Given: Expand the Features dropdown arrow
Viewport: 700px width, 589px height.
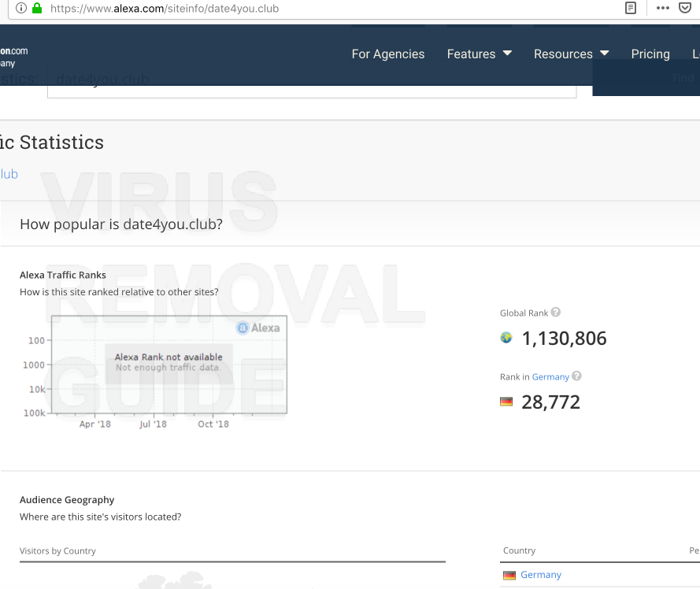Looking at the screenshot, I should [x=507, y=53].
